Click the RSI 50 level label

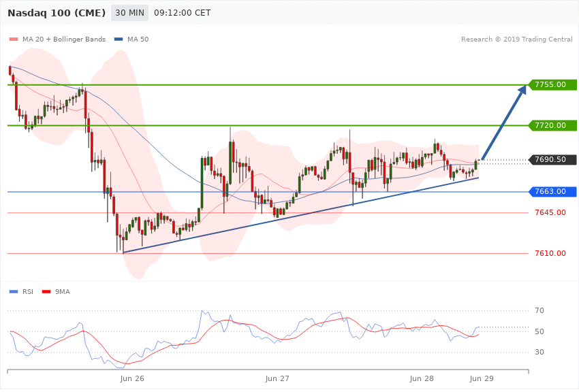point(539,331)
